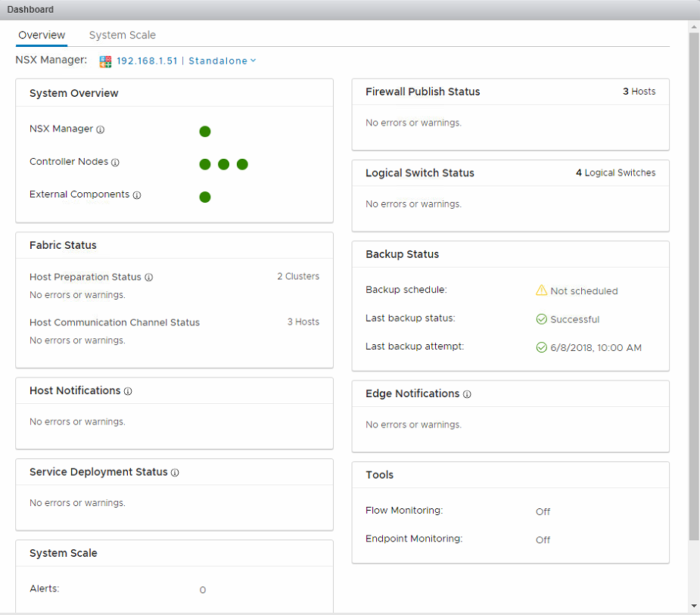700x615 pixels.
Task: Click the scrollbar down arrow
Action: point(694,606)
